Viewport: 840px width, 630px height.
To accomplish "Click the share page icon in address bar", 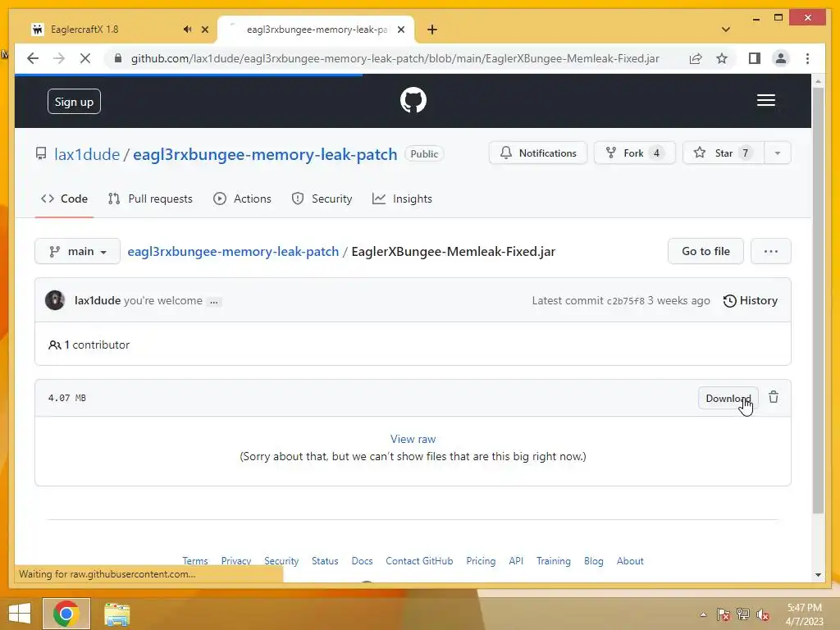I will point(696,58).
